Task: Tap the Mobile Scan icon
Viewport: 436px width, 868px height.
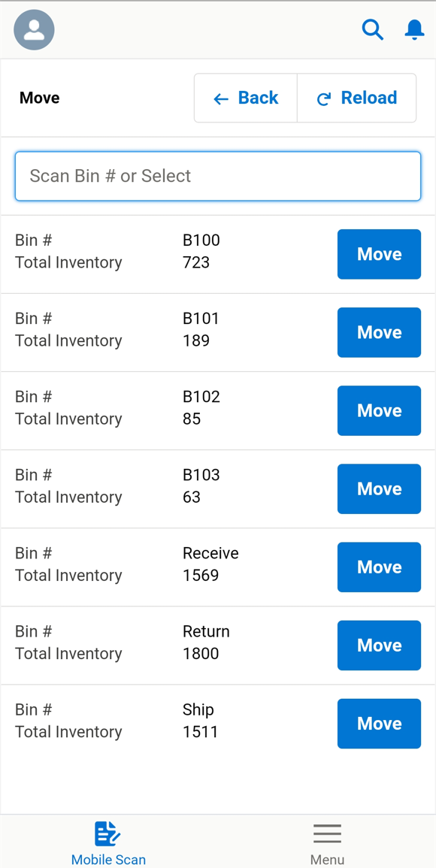Action: click(x=107, y=833)
